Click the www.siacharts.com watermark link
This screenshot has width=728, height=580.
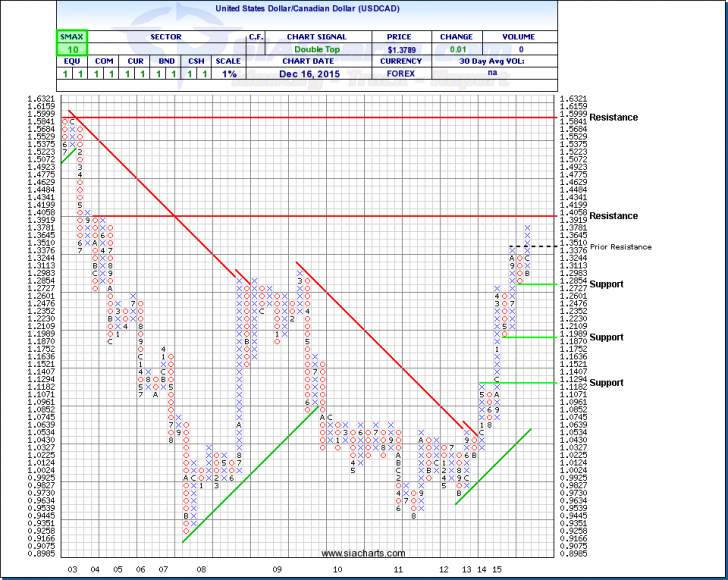pos(364,553)
